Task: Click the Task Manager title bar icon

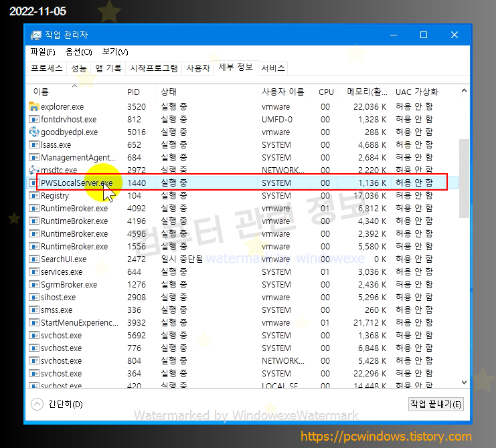Action: click(35, 35)
